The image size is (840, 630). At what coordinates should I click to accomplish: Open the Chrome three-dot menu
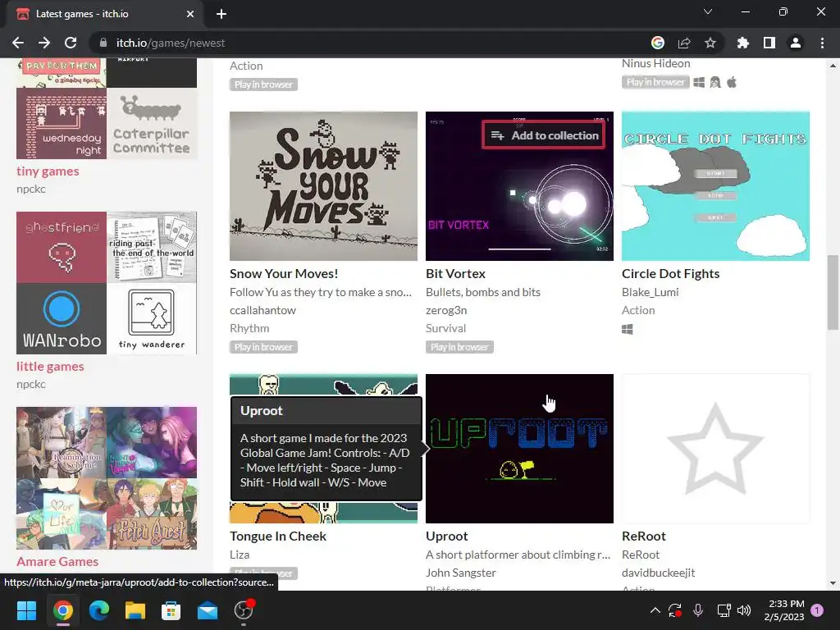pyautogui.click(x=822, y=43)
